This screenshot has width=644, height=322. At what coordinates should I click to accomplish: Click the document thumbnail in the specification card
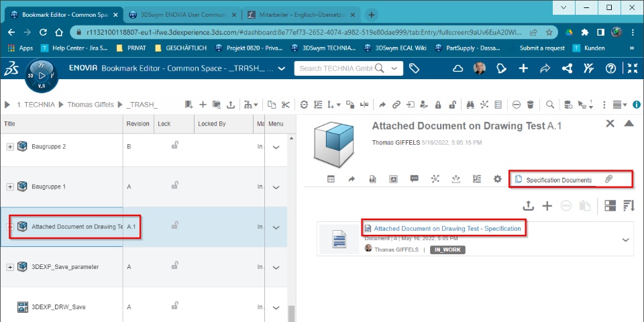[x=339, y=239]
